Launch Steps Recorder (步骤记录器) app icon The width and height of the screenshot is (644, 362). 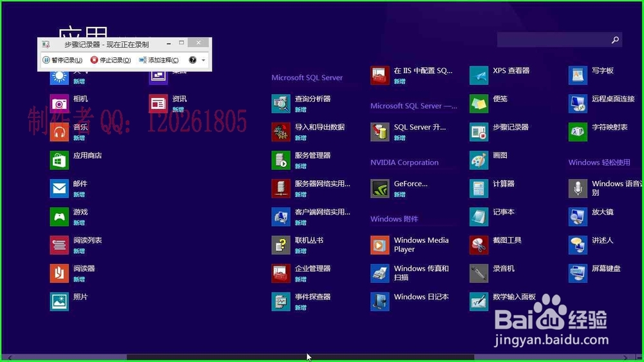pos(479,132)
